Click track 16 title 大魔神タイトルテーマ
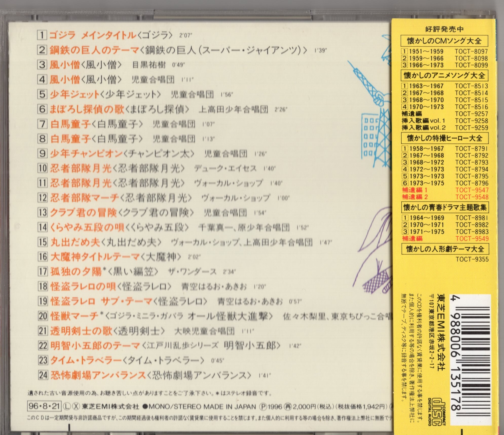504x435 pixels. (95, 257)
